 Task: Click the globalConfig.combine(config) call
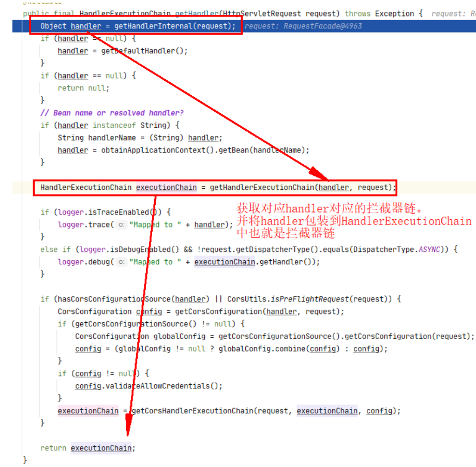pos(279,349)
